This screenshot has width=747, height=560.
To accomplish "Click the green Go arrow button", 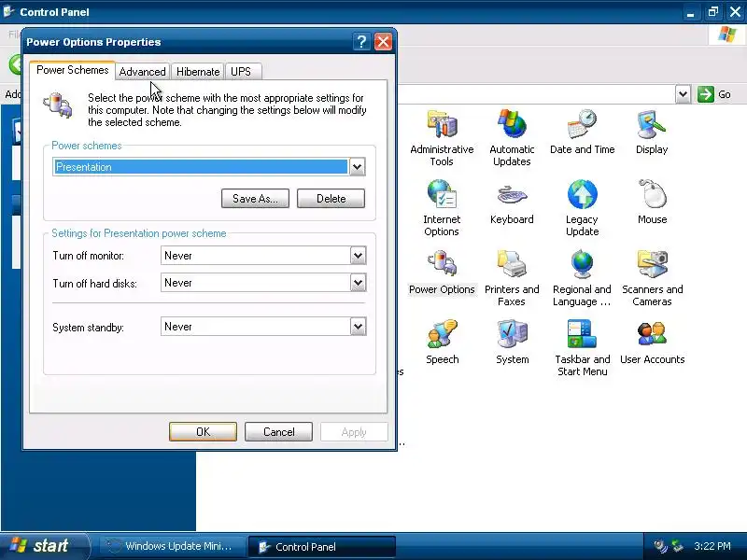I will (x=706, y=94).
